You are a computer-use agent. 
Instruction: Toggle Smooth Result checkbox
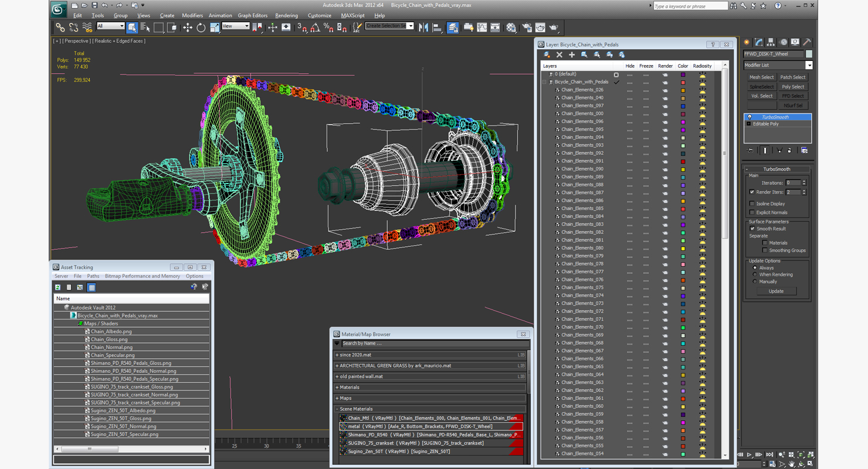pos(752,229)
